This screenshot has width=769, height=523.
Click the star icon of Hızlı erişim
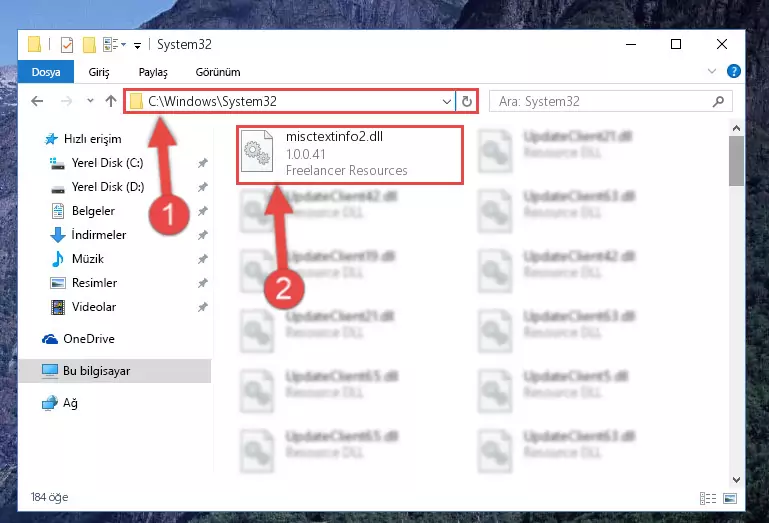tap(51, 139)
